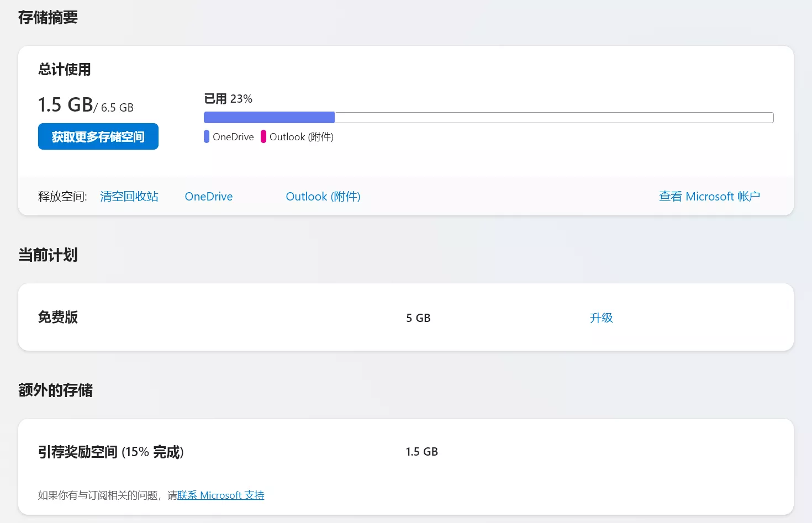
Task: Click the / 6.5 GB total text
Action: point(114,108)
